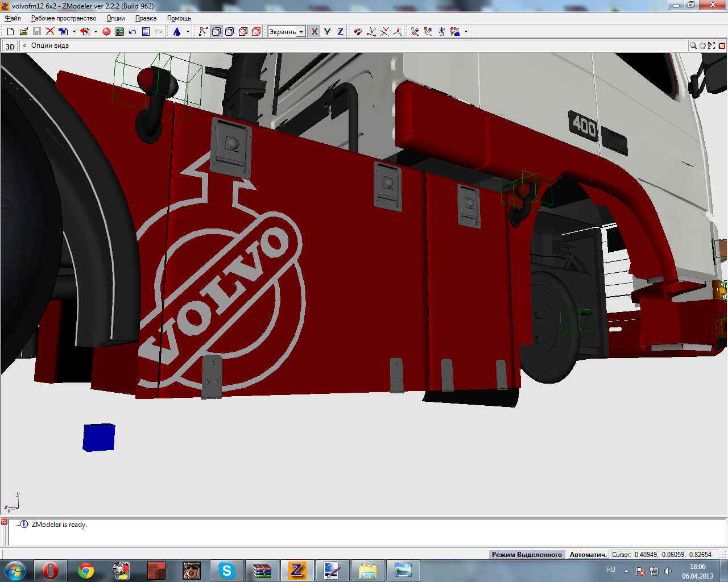The height and width of the screenshot is (582, 728).
Task: Click the 18:06 clock in the tray
Action: point(698,567)
